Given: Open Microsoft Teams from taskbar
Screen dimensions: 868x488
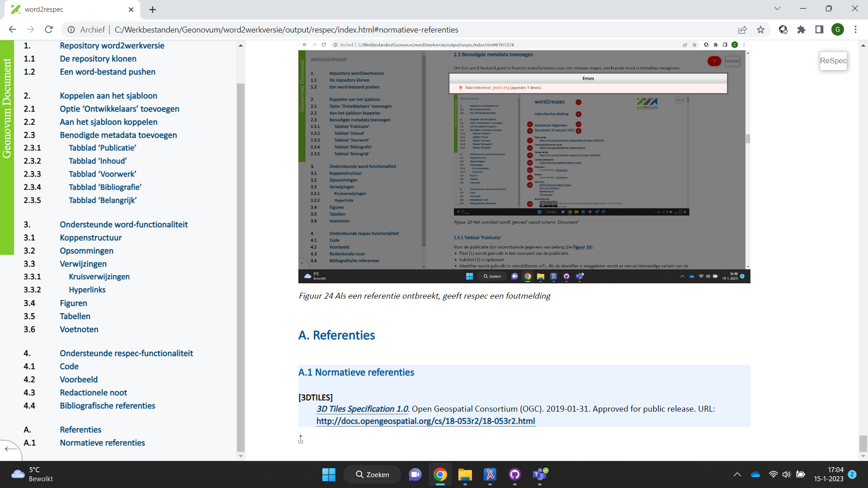Looking at the screenshot, I should [540, 474].
